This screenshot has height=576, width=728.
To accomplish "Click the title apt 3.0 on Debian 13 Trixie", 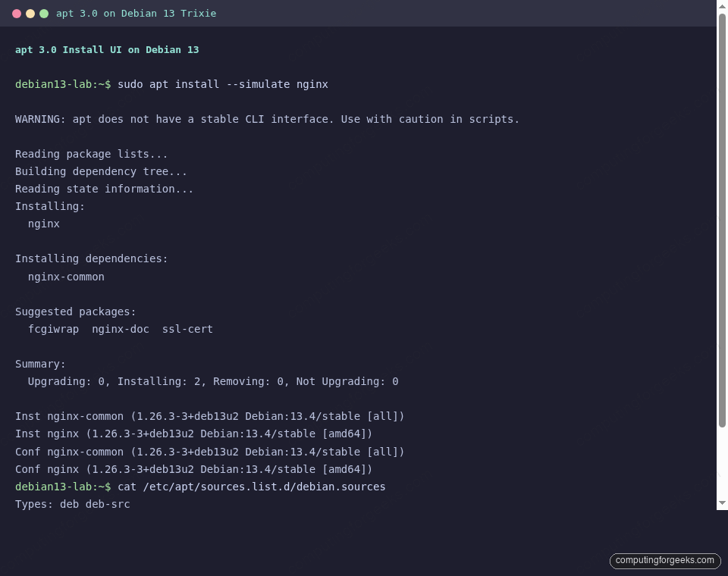I will [134, 13].
